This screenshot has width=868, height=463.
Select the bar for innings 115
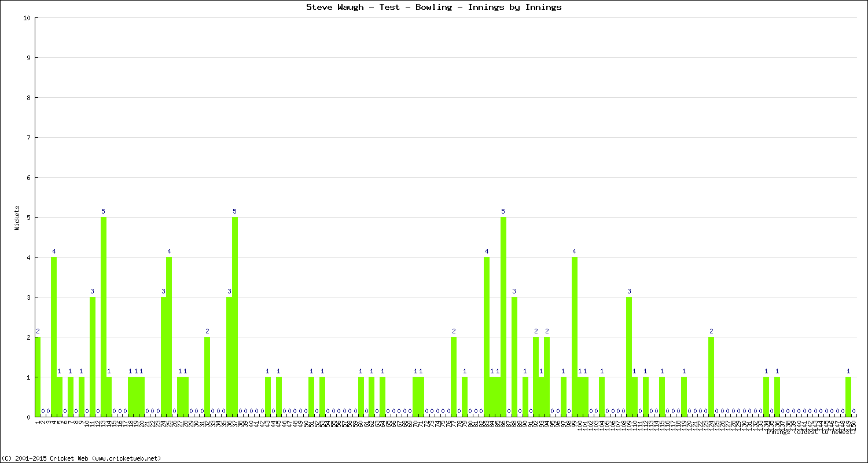click(662, 396)
